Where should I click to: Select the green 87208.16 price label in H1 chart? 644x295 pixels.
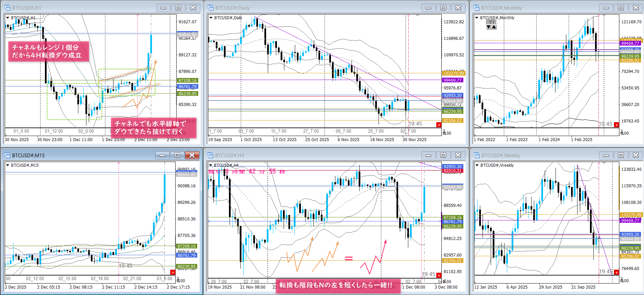[187, 80]
